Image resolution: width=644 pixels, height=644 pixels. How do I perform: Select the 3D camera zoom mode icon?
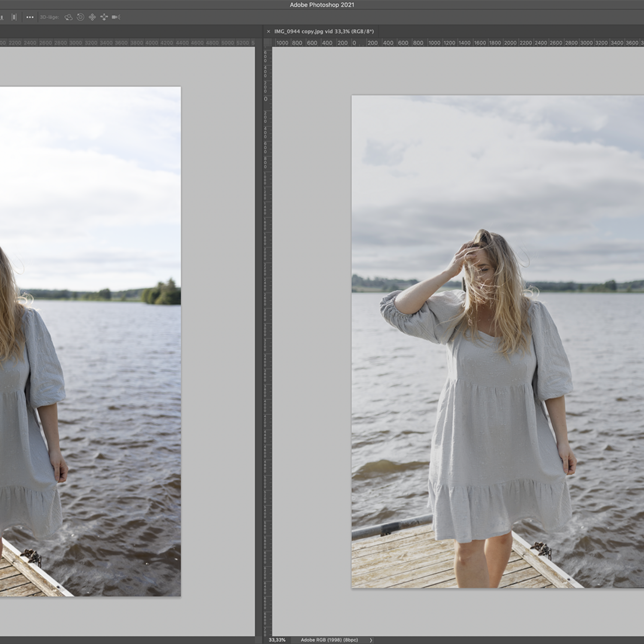point(115,17)
